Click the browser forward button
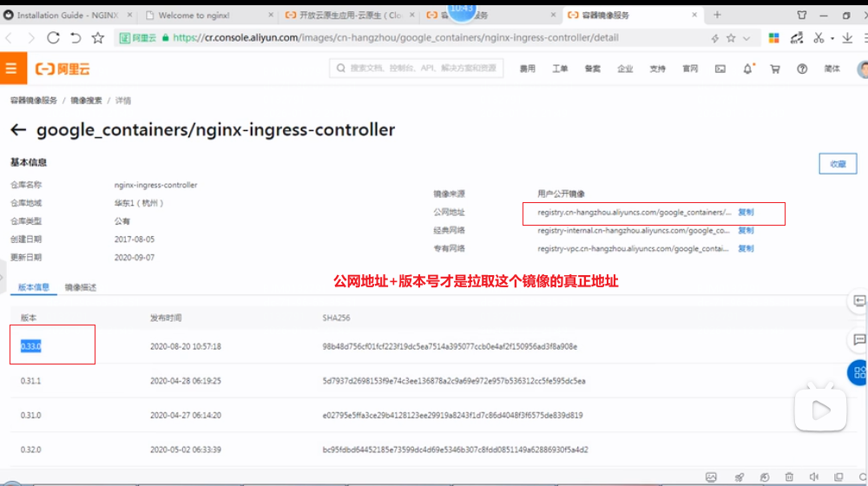The width and height of the screenshot is (868, 486). [31, 37]
